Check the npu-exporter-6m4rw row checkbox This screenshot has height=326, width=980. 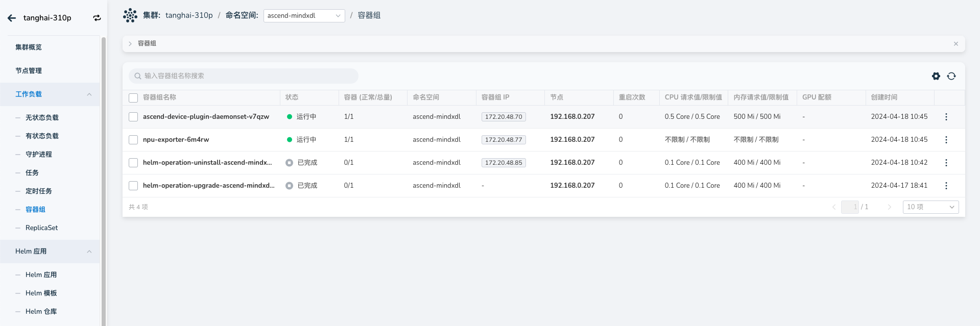pos(133,140)
